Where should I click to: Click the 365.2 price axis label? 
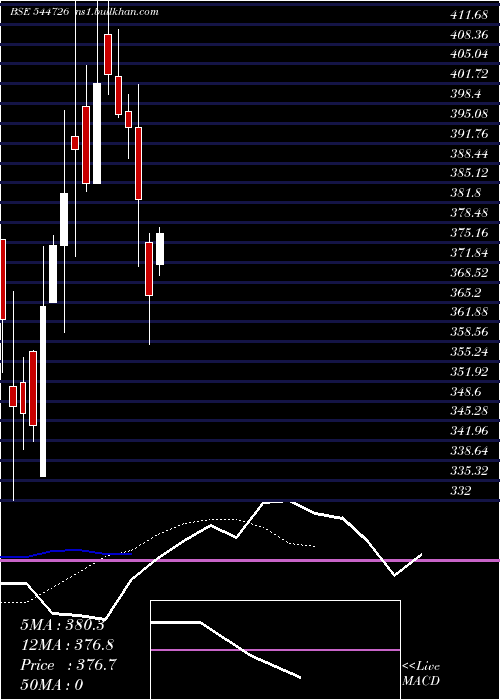(x=465, y=292)
